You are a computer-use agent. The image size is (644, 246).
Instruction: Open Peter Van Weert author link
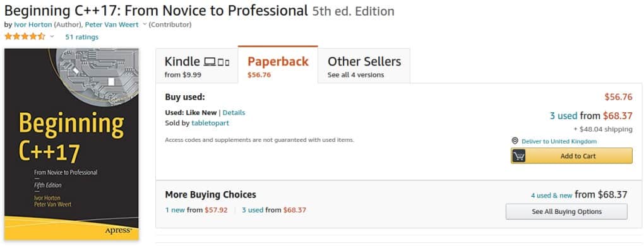tap(112, 25)
